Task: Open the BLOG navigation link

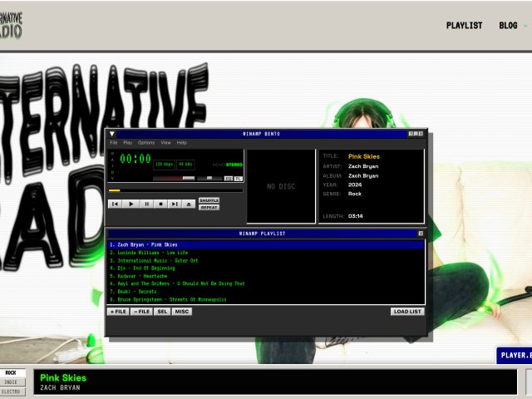Action: pyautogui.click(x=508, y=26)
